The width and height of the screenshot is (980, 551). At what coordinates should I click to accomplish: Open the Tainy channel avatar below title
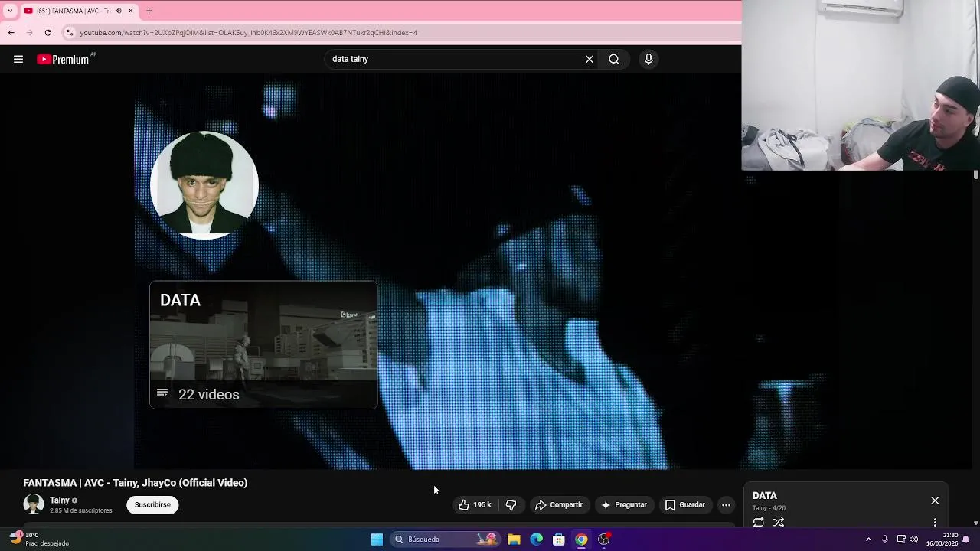[x=34, y=504]
